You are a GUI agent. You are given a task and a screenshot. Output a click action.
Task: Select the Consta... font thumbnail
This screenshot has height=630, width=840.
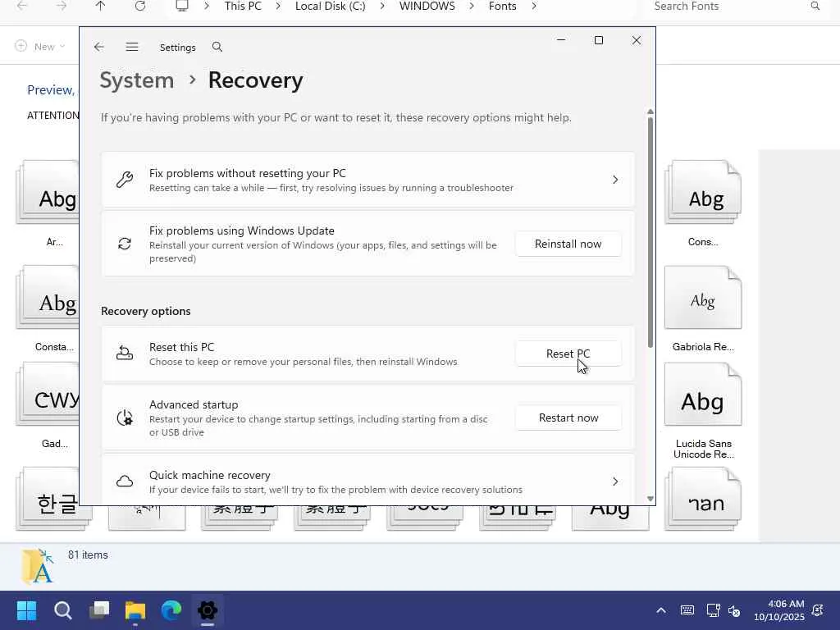click(48, 297)
